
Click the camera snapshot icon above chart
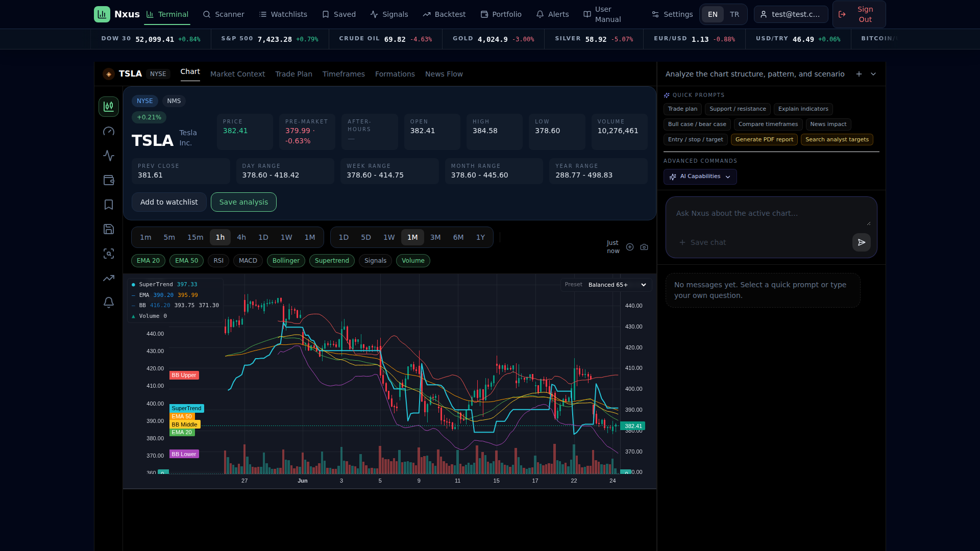coord(644,247)
